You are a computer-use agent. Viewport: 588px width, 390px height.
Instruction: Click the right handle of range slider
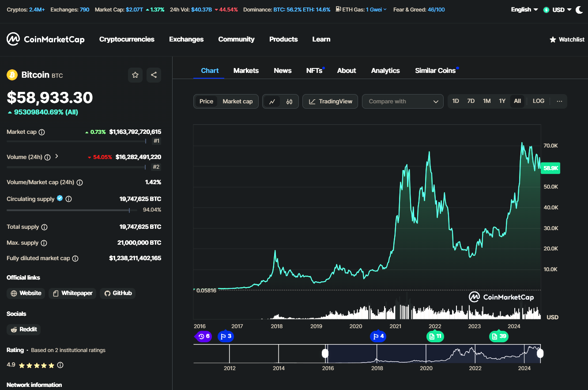[540, 353]
